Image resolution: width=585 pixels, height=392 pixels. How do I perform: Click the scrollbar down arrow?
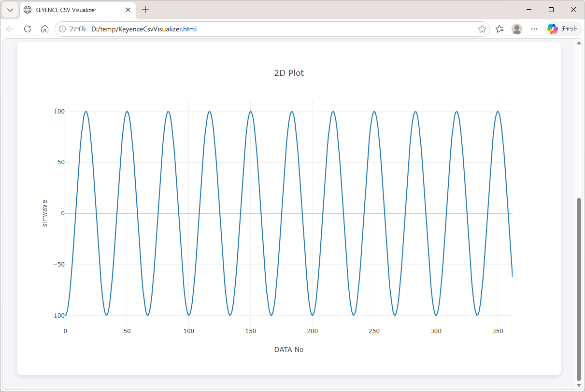point(579,385)
